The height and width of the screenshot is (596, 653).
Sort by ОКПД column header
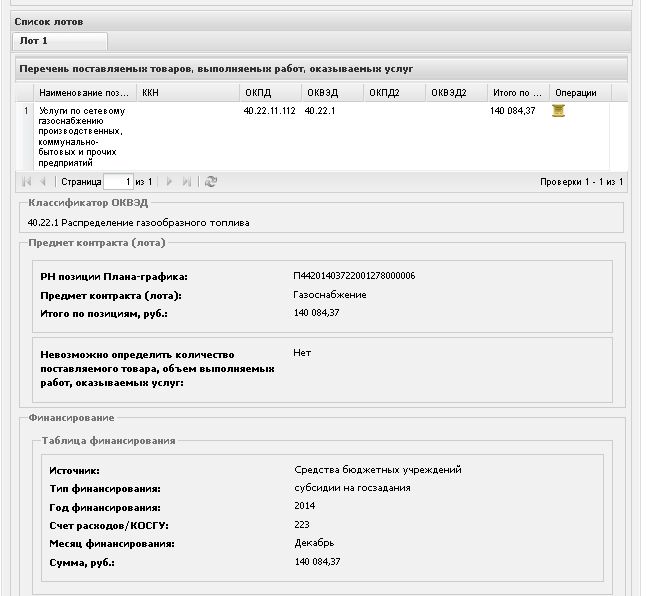coord(271,93)
